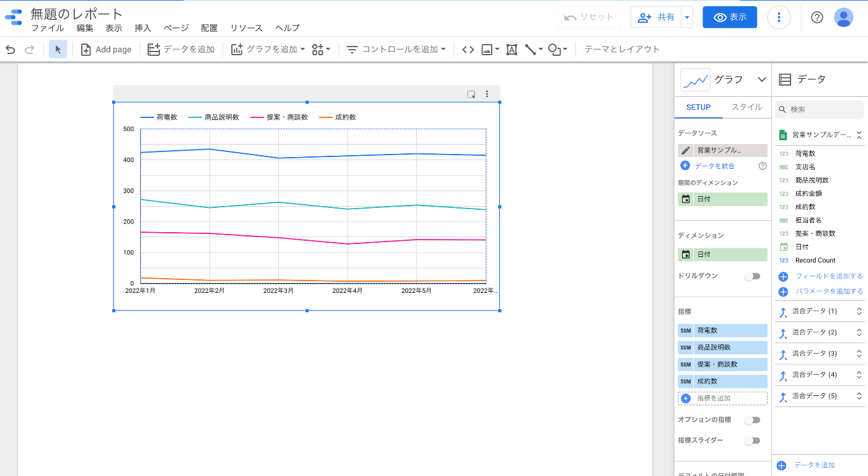Click the Record Count field
Screen dimensions: 868x476
click(x=815, y=261)
